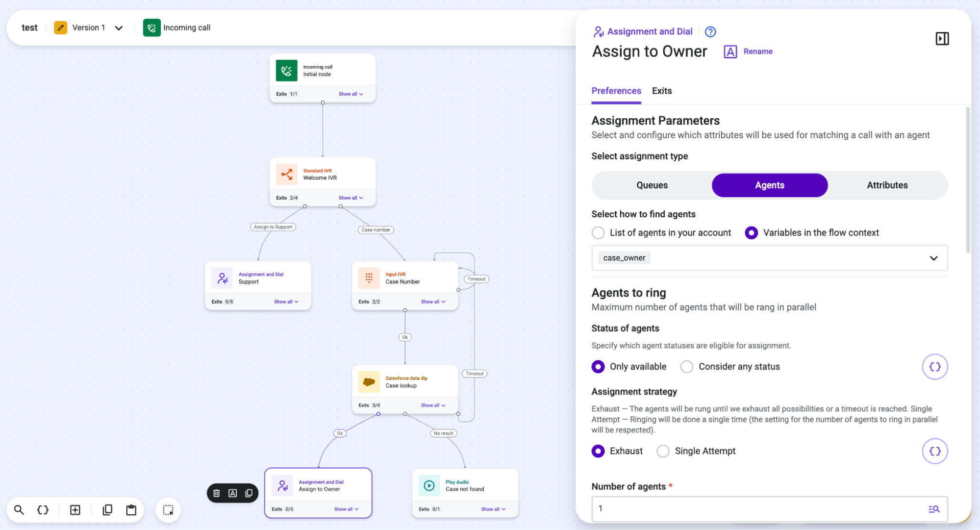Screen dimensions: 980x530
Task: Click the side panel vertical scrollbar
Action: click(968, 180)
